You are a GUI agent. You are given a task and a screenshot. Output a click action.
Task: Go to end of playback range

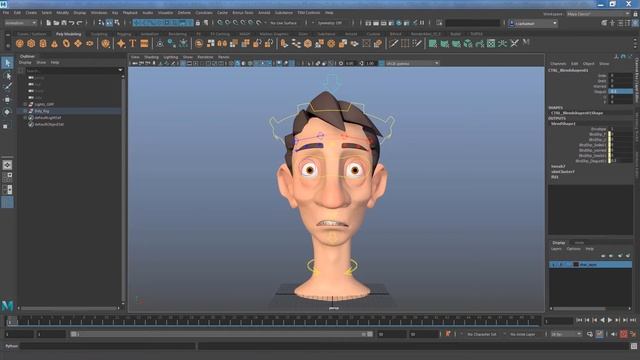coord(633,320)
